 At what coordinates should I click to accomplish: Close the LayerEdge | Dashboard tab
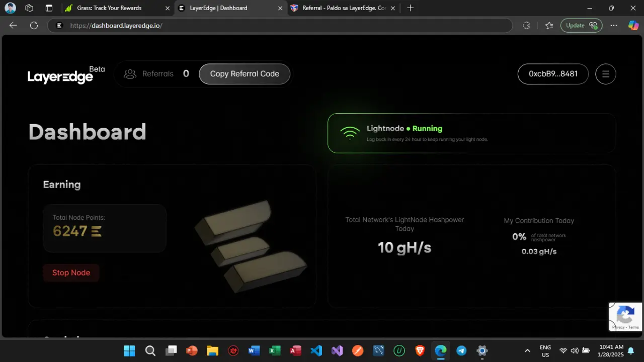280,8
